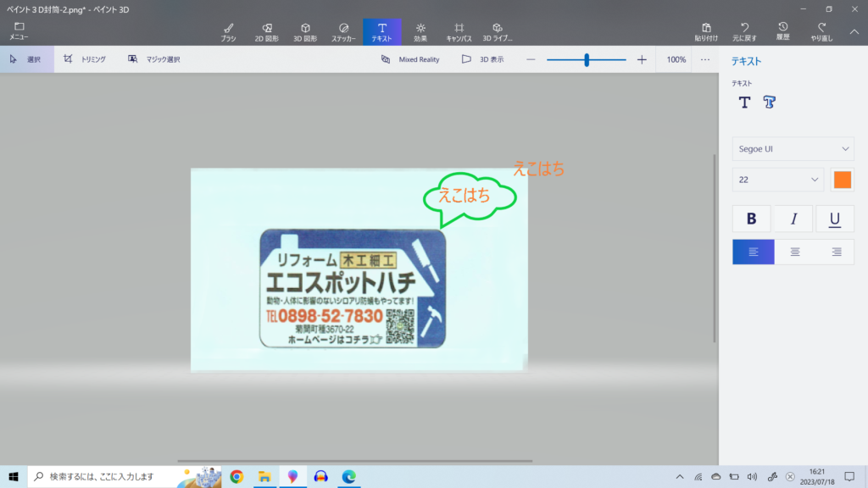Adjust the zoom slider

tap(587, 60)
